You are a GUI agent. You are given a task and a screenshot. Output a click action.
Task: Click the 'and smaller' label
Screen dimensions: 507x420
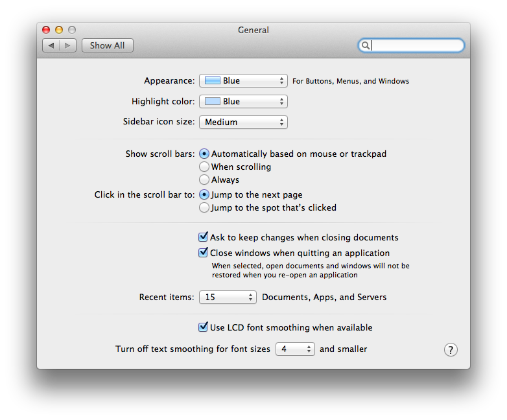point(344,349)
